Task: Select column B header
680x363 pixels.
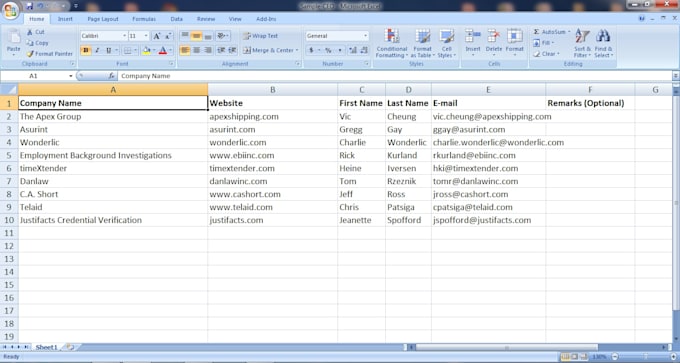Action: 272,90
